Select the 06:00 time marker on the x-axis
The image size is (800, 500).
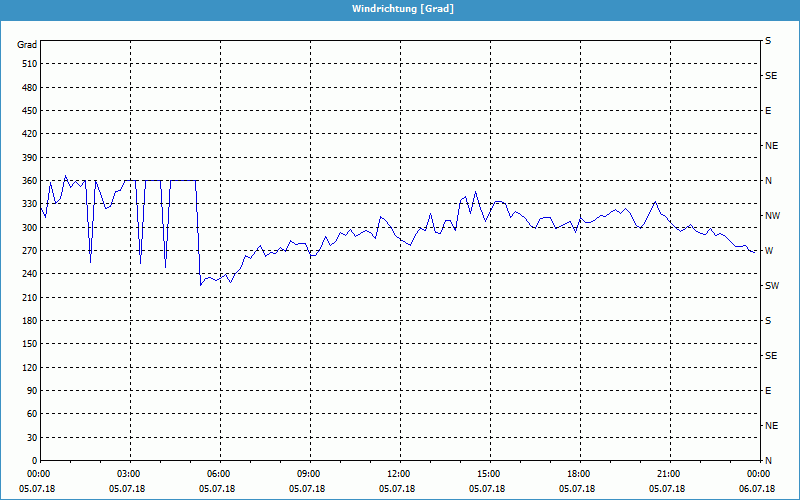tap(219, 474)
